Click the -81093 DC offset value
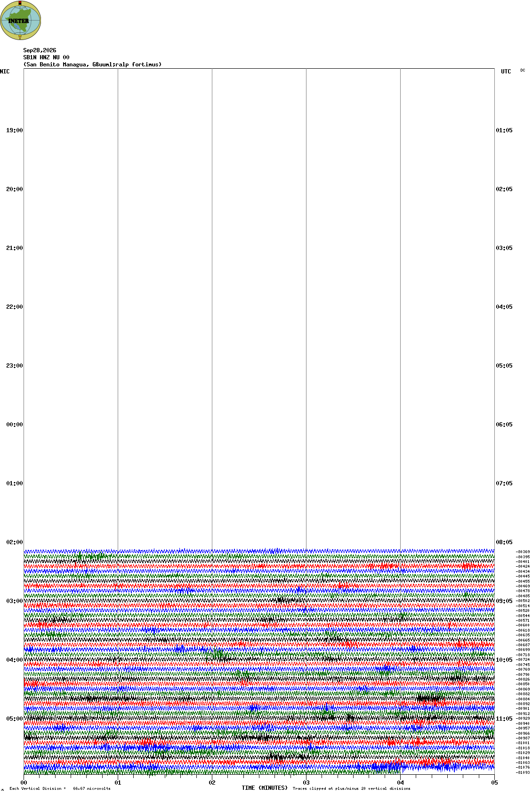Screen dimensions: 532x795 tap(523, 772)
